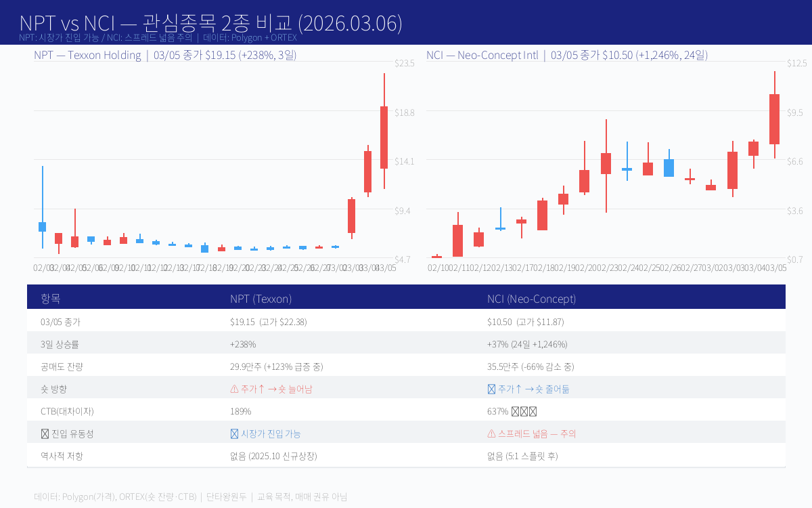Click the $18.8 label on the NPT price axis
The width and height of the screenshot is (812, 508).
[404, 112]
